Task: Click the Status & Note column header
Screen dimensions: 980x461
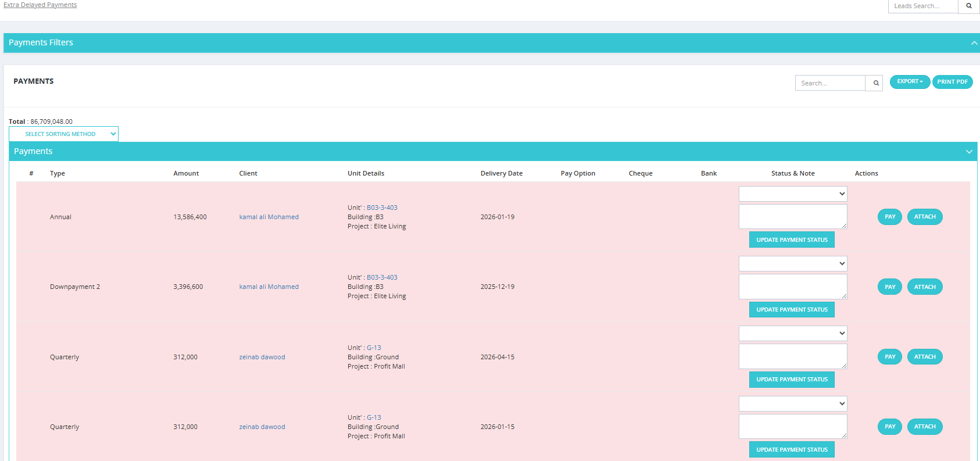Action: tap(793, 173)
